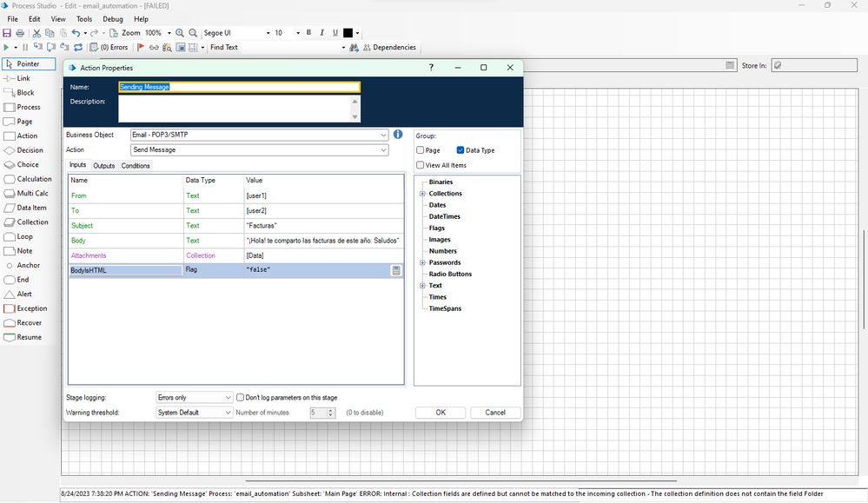The image size is (868, 503).
Task: Click the Print icon in toolbar
Action: coord(20,33)
